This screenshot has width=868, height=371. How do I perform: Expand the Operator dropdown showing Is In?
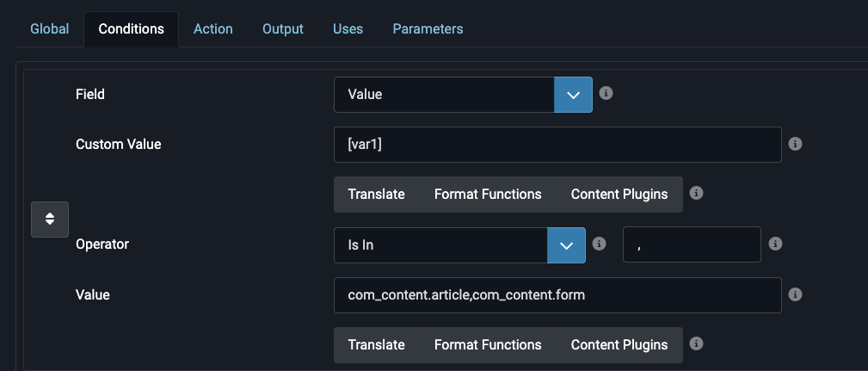click(459, 244)
